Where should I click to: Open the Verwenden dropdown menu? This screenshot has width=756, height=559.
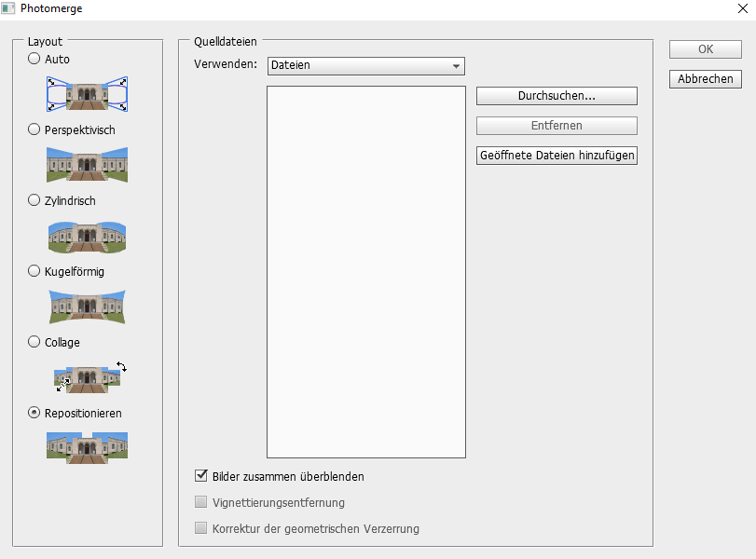pos(365,66)
